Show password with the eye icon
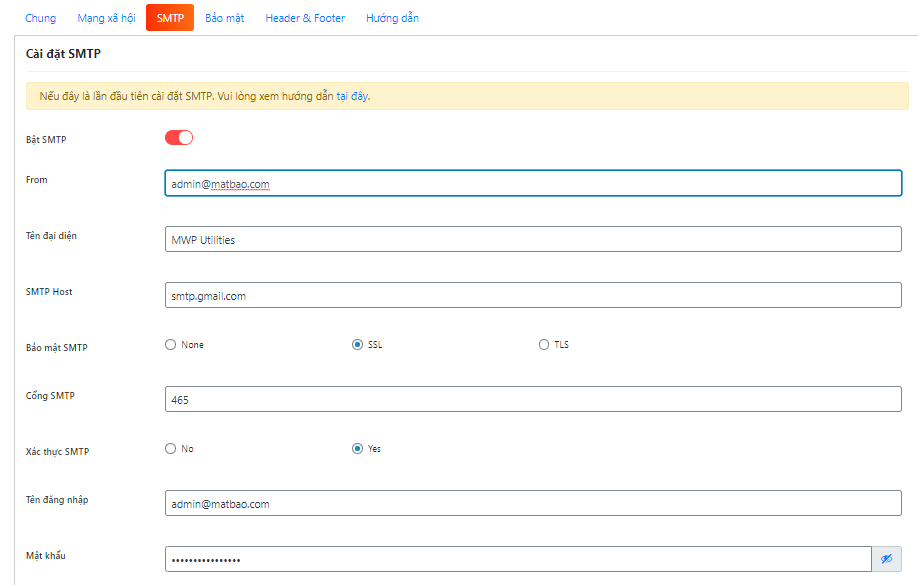The height and width of the screenshot is (585, 918). pyautogui.click(x=886, y=559)
